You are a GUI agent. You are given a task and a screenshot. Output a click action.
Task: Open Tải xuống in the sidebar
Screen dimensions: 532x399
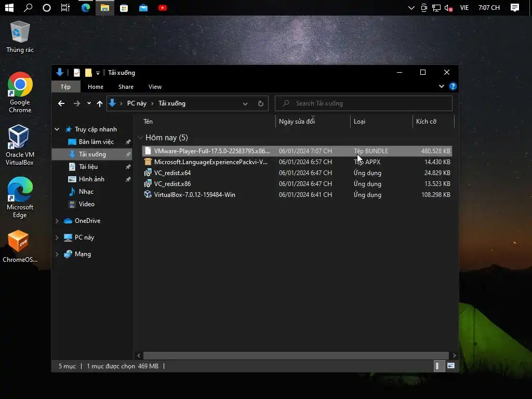[92, 154]
